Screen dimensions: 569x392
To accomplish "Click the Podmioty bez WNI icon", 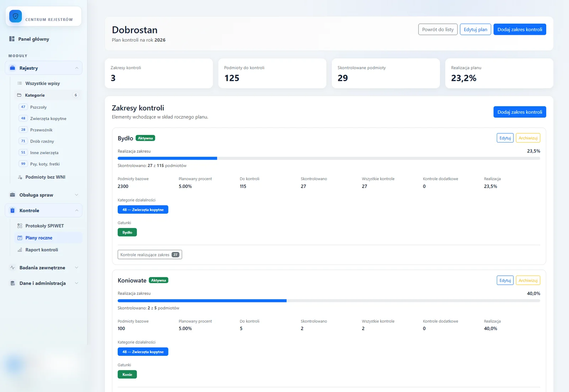I will pyautogui.click(x=20, y=177).
